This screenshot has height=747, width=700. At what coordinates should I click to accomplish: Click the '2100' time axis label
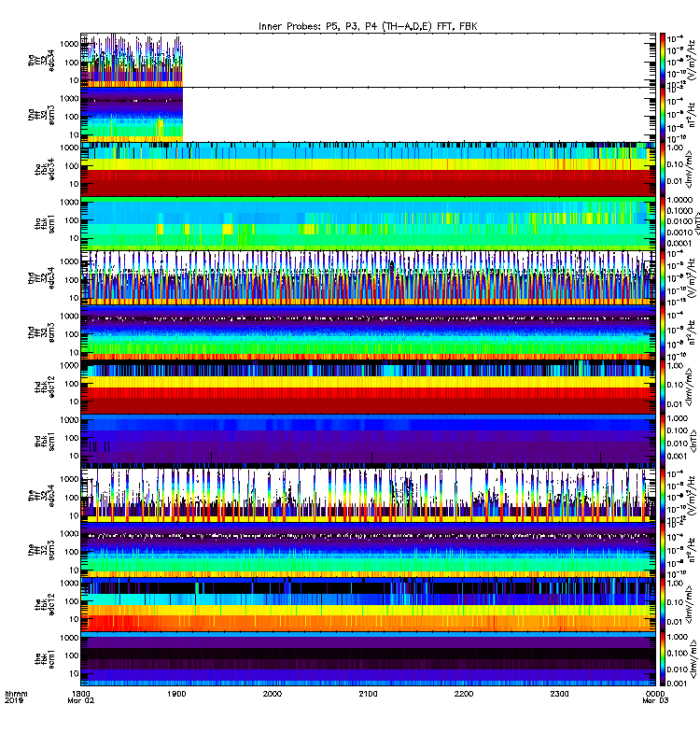[368, 694]
